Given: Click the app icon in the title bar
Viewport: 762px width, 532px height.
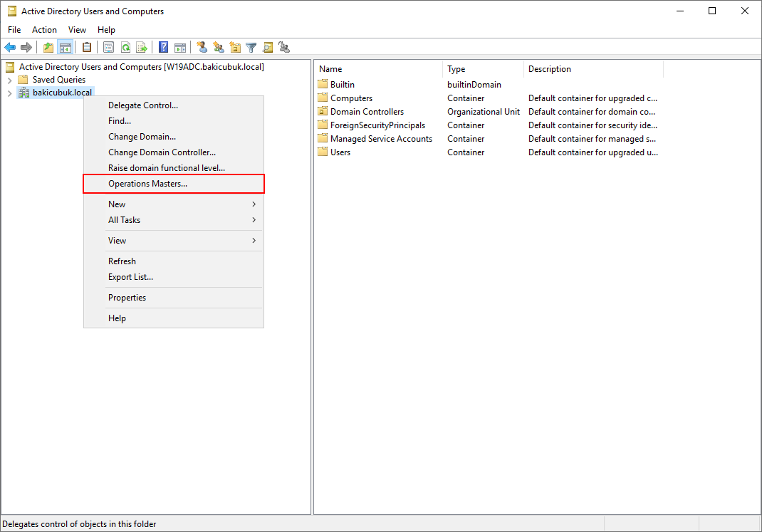Looking at the screenshot, I should (11, 11).
